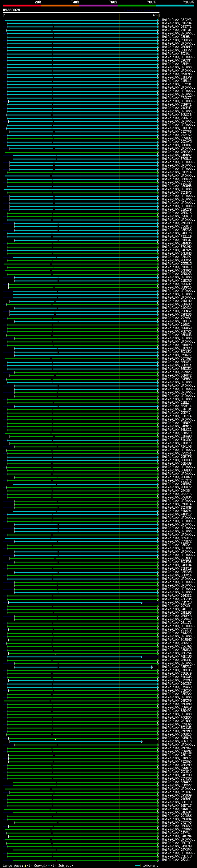Click the red 20% identity legend segment

22,6
